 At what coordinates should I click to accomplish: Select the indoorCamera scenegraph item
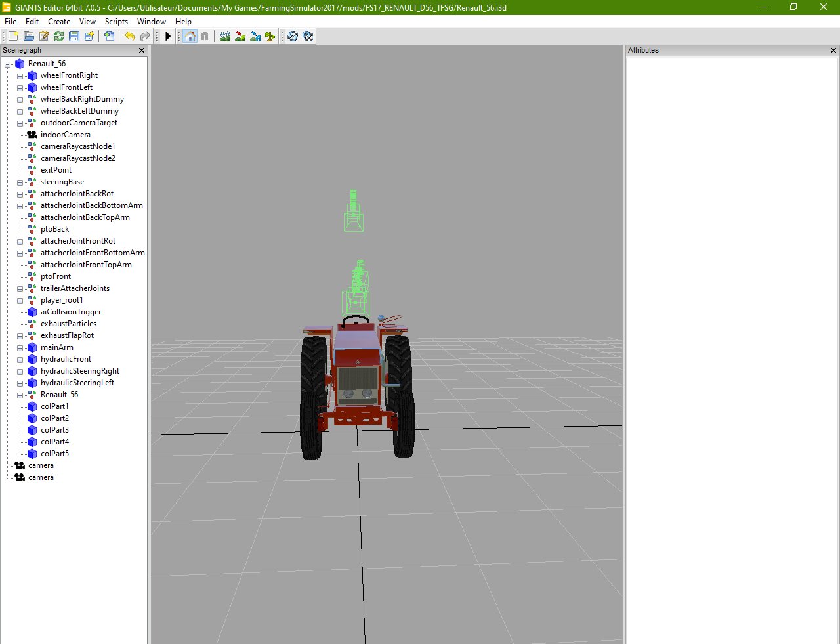[x=65, y=135]
